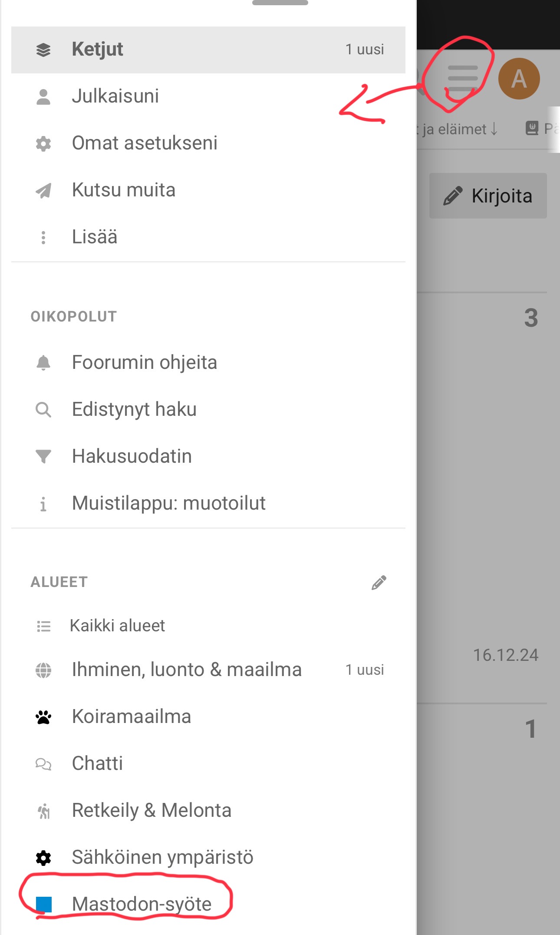The width and height of the screenshot is (560, 935).
Task: Click the paw icon for Koiramaailma
Action: click(x=43, y=717)
